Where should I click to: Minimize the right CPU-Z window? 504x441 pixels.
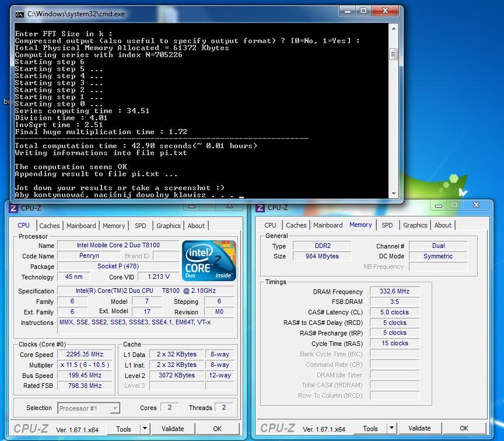(x=439, y=205)
